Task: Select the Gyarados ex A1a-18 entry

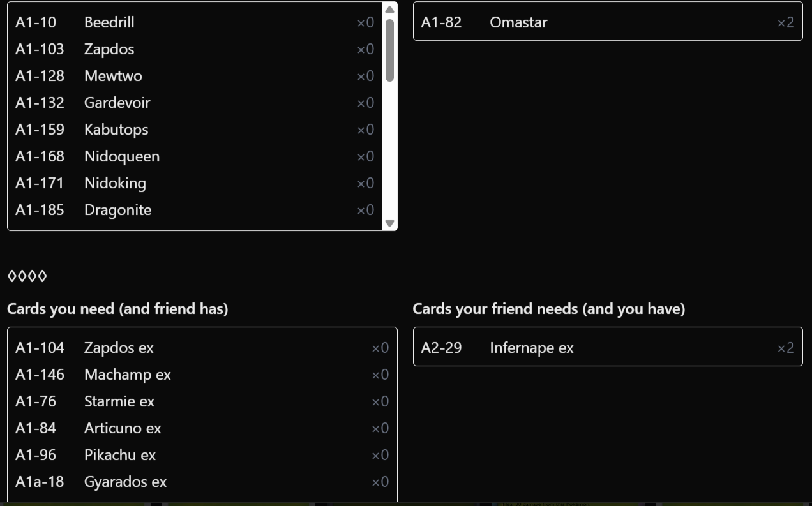Action: (202, 482)
